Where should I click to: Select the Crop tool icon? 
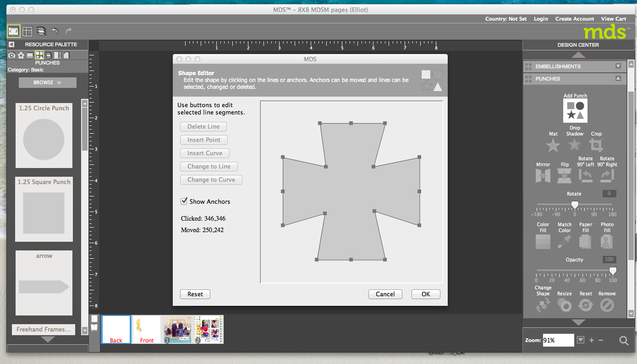pyautogui.click(x=596, y=146)
